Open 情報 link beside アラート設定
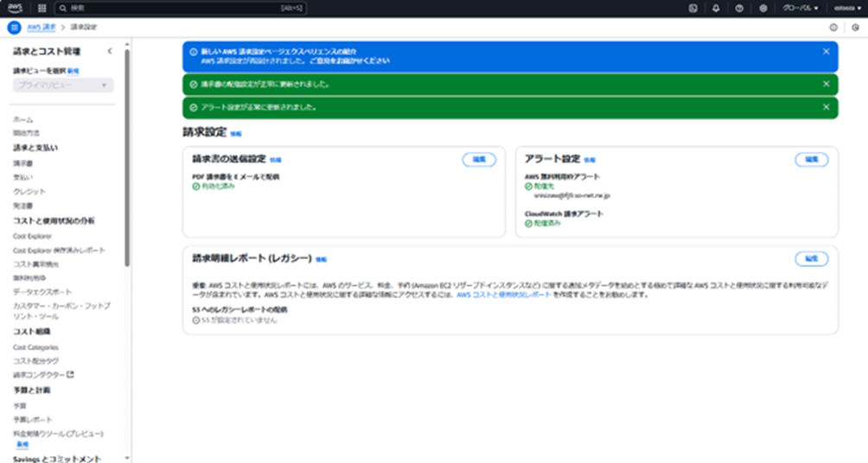 click(x=590, y=160)
